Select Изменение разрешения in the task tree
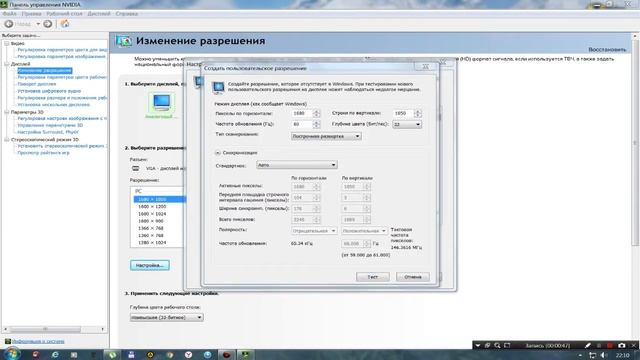Screen dimensions: 640x360 [x=44, y=71]
